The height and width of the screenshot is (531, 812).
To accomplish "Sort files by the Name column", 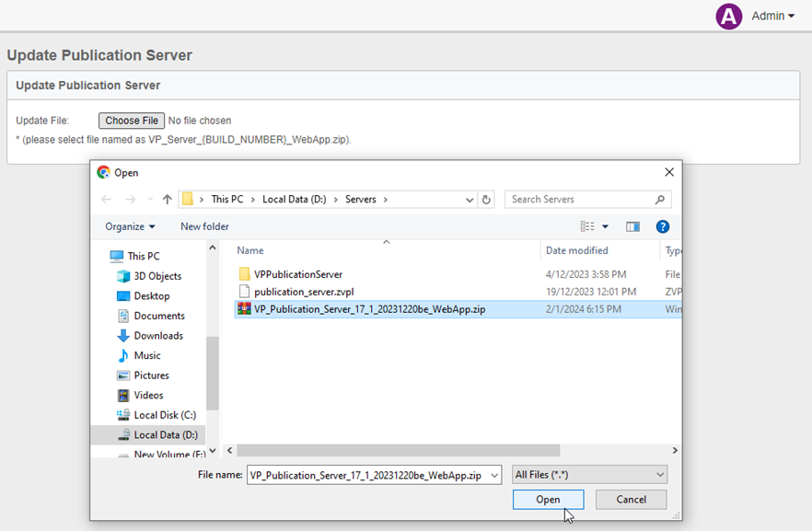I will pos(250,250).
